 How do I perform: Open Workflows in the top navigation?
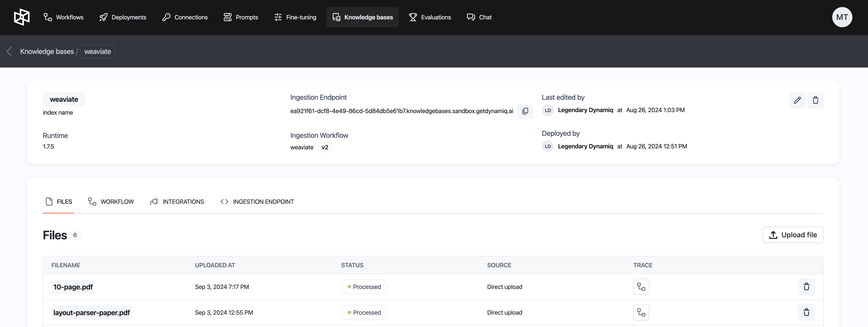[x=63, y=17]
